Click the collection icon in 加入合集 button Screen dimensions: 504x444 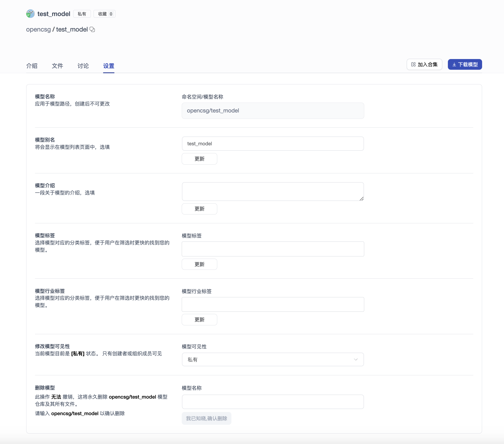[413, 64]
